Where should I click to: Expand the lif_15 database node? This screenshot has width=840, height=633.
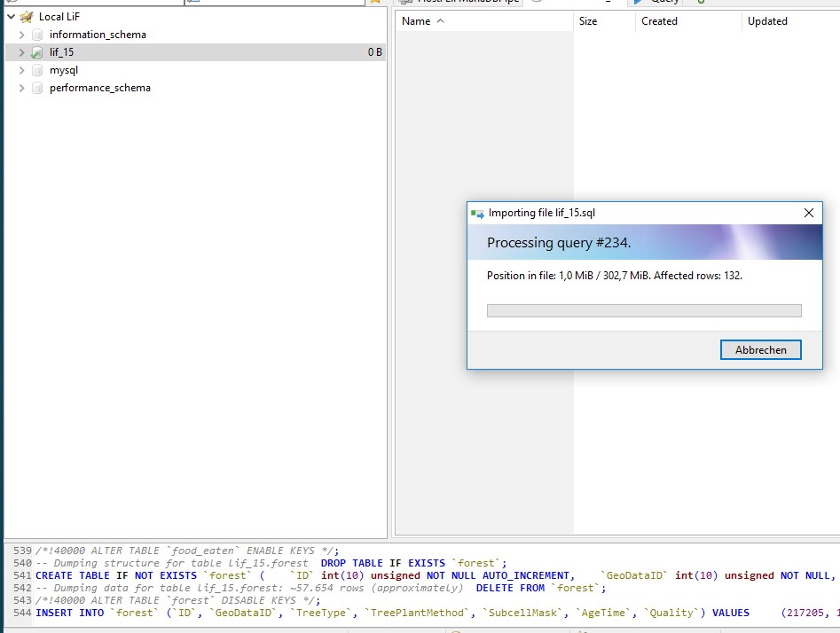coord(22,52)
